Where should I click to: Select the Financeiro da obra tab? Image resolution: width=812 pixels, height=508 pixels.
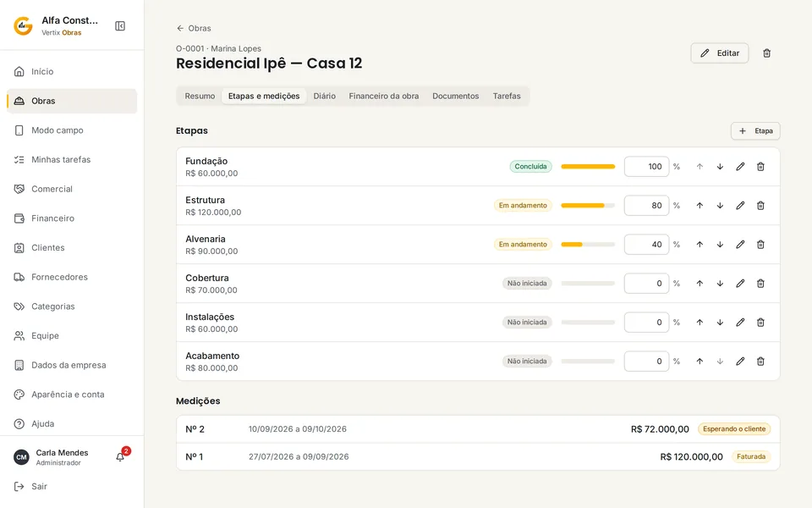coord(384,96)
